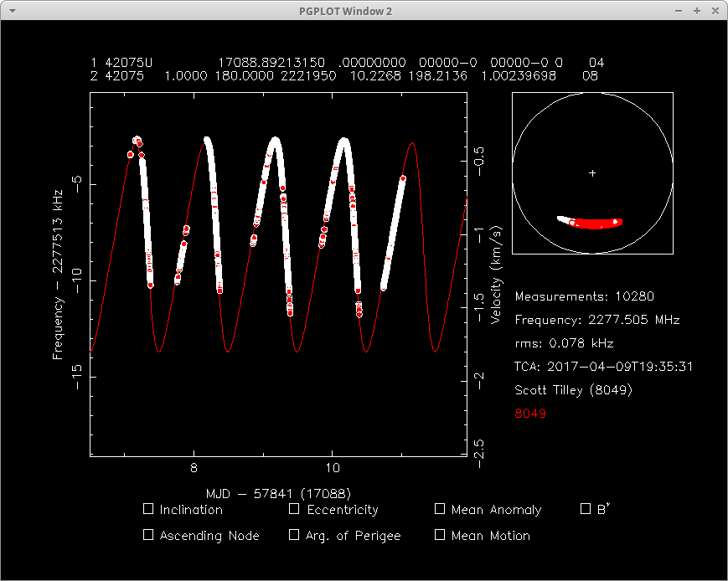728x581 pixels.
Task: Click TLE line 1 starting with 1 42075U
Action: click(x=348, y=63)
